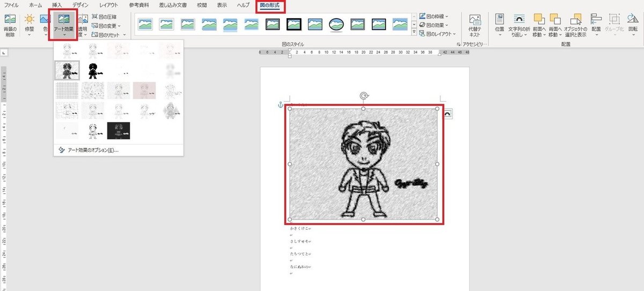This screenshot has height=291, width=644.
Task: Click the text line かきくけこ
Action: (299, 228)
